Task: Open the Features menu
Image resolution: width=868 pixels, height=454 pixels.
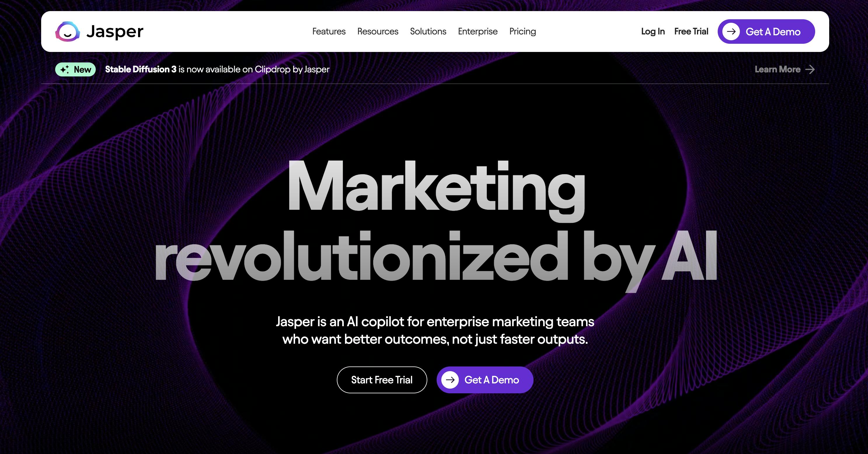Action: click(329, 31)
